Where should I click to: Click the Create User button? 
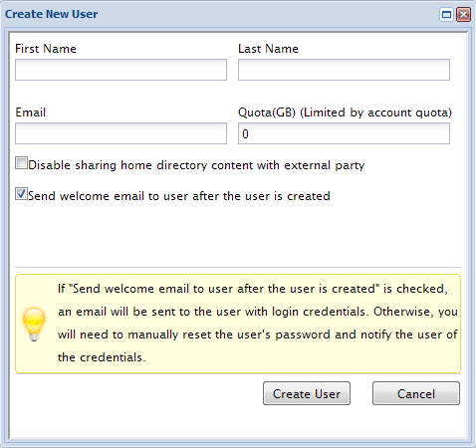(307, 393)
